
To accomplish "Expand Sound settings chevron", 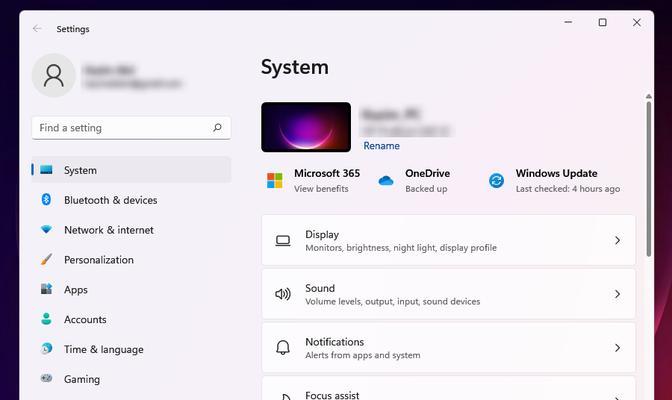I will (x=617, y=294).
